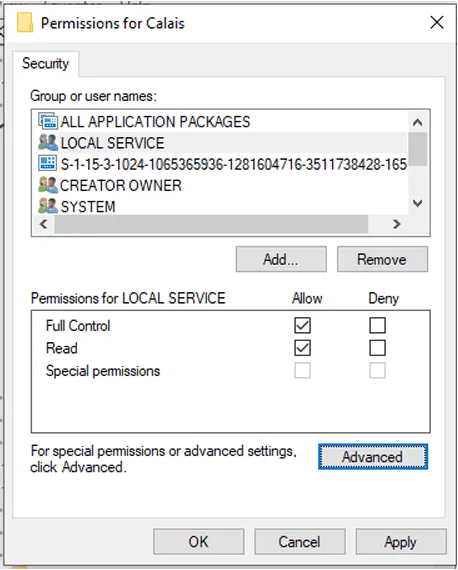
Task: Click the Read permission label
Action: point(62,348)
